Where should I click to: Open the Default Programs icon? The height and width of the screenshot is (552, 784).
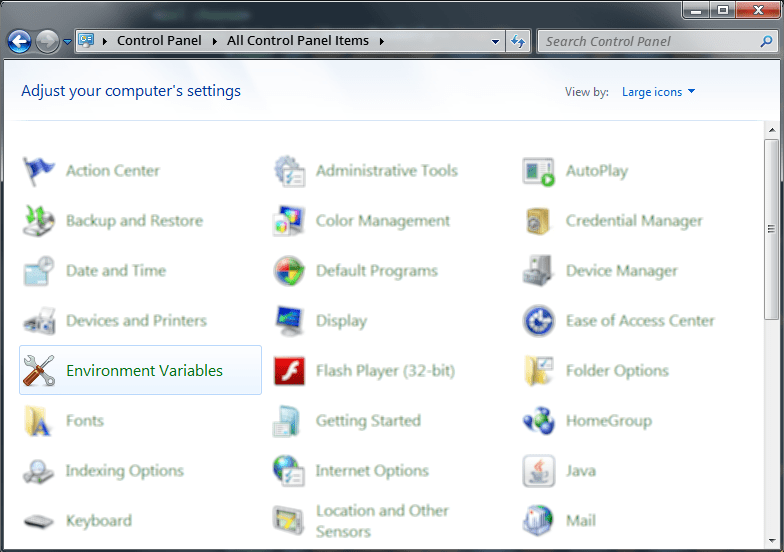click(x=289, y=271)
